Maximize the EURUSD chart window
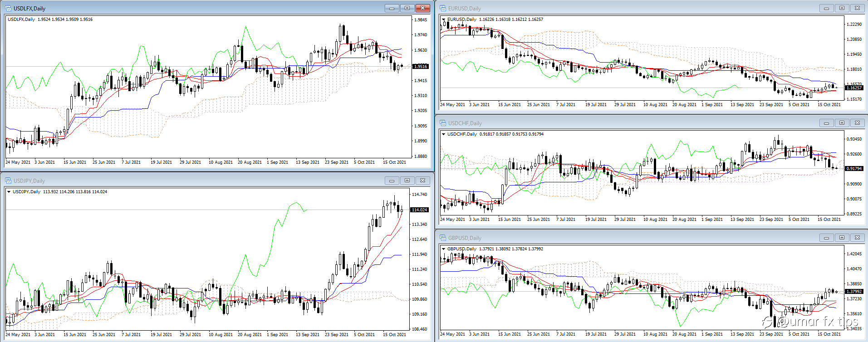 [842, 8]
